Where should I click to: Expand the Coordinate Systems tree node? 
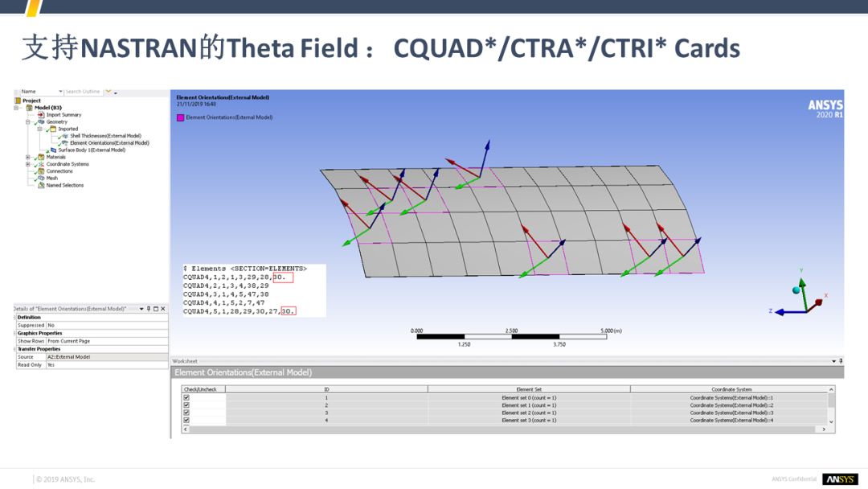(28, 164)
